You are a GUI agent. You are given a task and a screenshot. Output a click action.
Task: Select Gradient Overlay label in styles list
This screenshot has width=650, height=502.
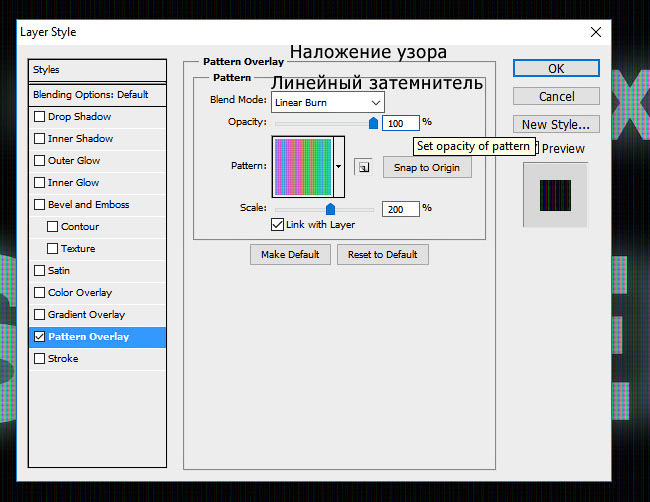pos(86,314)
